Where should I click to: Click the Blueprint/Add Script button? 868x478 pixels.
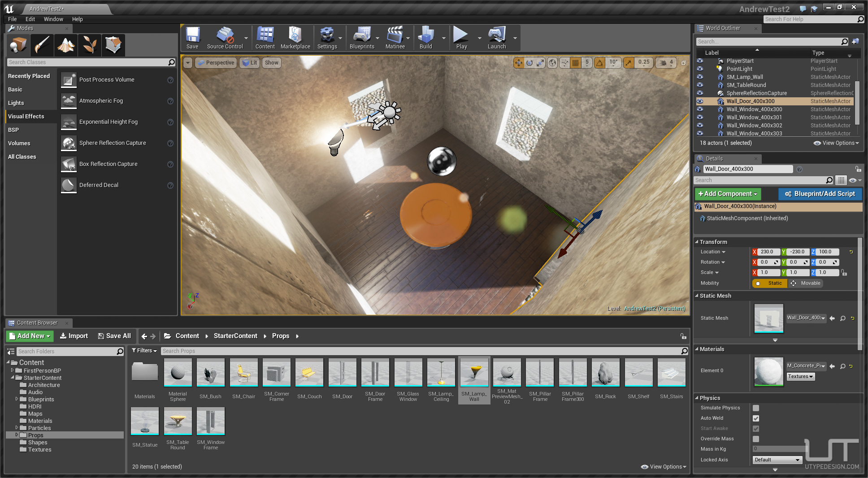click(x=820, y=194)
